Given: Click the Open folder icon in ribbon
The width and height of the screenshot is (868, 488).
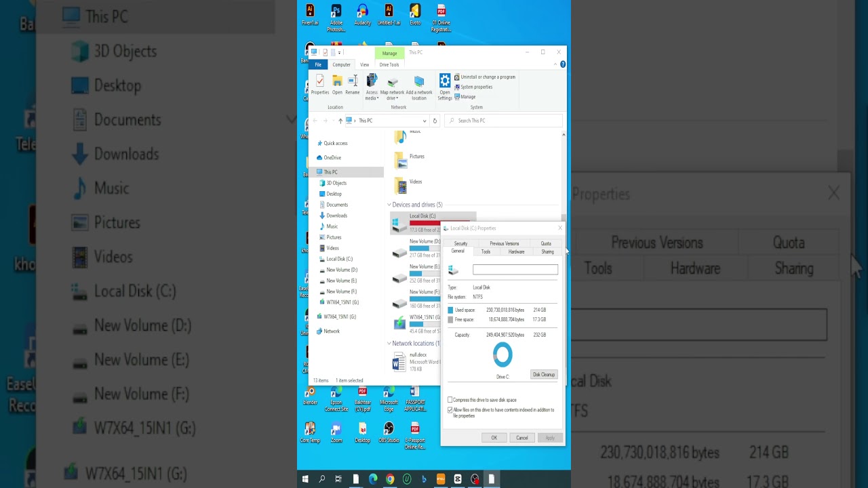Looking at the screenshot, I should click(337, 82).
